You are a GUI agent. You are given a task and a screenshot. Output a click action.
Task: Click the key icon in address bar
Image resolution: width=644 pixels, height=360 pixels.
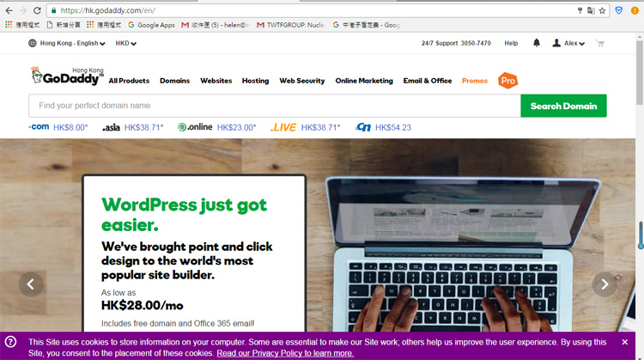click(x=580, y=10)
